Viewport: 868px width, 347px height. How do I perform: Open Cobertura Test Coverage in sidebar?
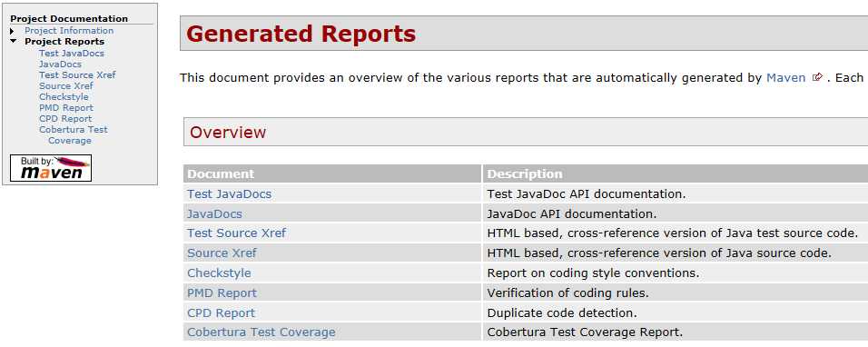[x=73, y=135]
